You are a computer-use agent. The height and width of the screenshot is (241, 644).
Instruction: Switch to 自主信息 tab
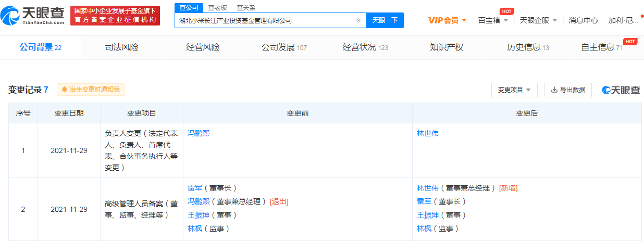click(602, 47)
